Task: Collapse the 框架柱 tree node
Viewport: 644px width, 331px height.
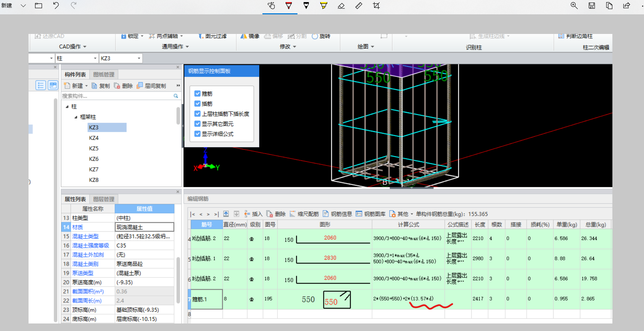Action: (76, 117)
